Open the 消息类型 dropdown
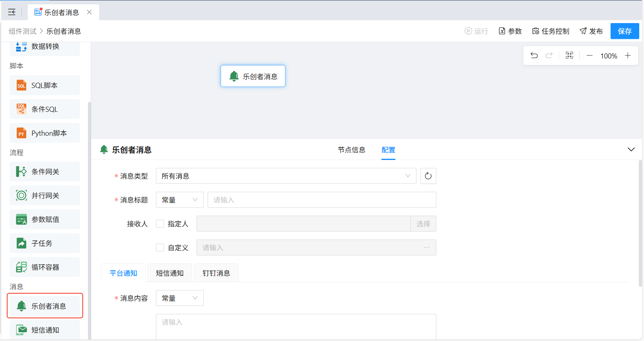Image resolution: width=644 pixels, height=341 pixels. pyautogui.click(x=286, y=176)
